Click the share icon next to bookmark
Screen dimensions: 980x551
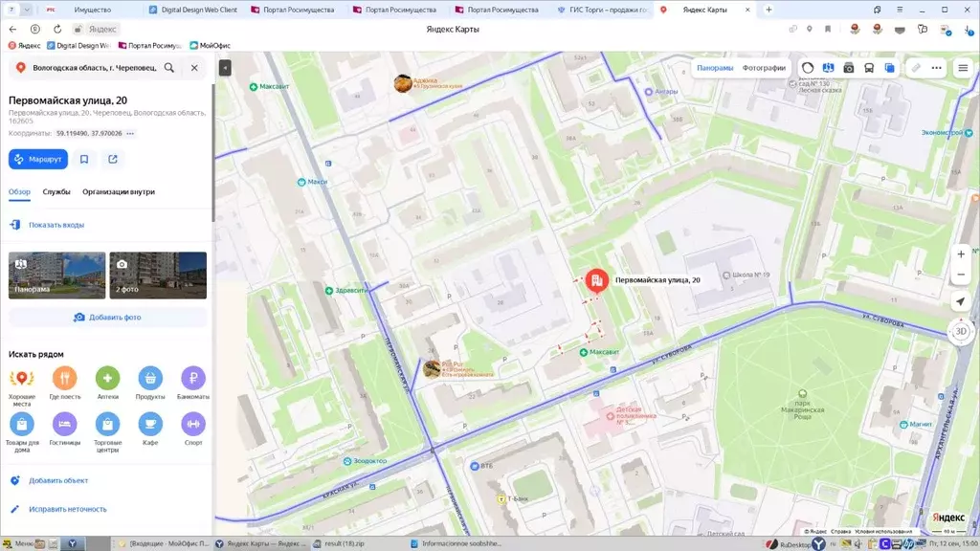coord(113,159)
